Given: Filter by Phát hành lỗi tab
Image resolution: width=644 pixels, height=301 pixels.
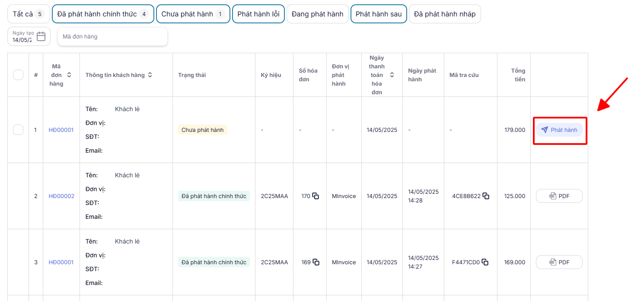Looking at the screenshot, I should click(258, 14).
